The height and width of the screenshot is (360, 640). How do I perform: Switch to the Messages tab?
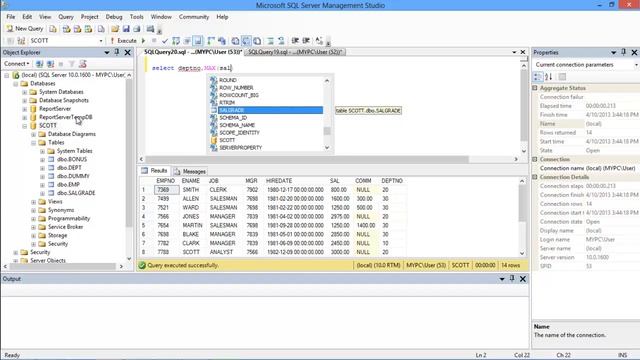[x=190, y=171]
